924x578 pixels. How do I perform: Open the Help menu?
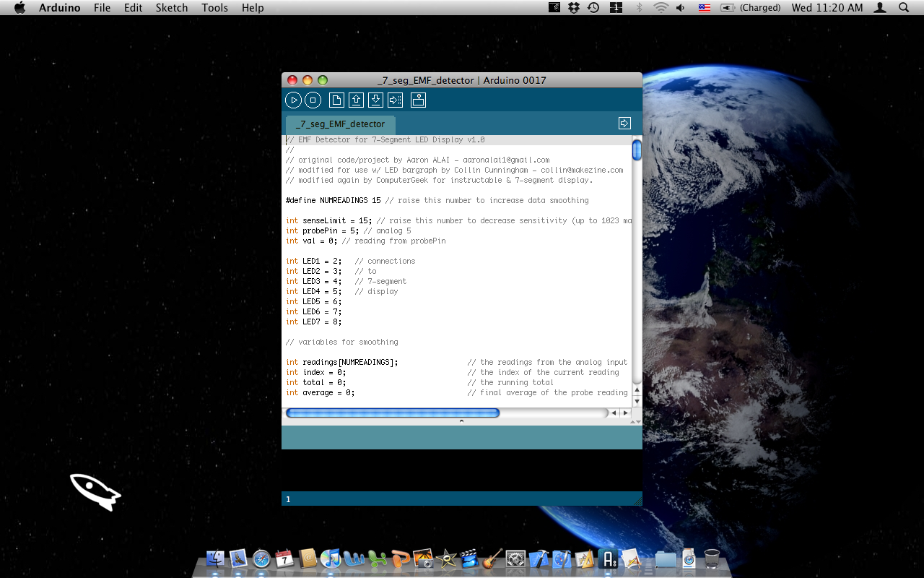click(x=253, y=8)
